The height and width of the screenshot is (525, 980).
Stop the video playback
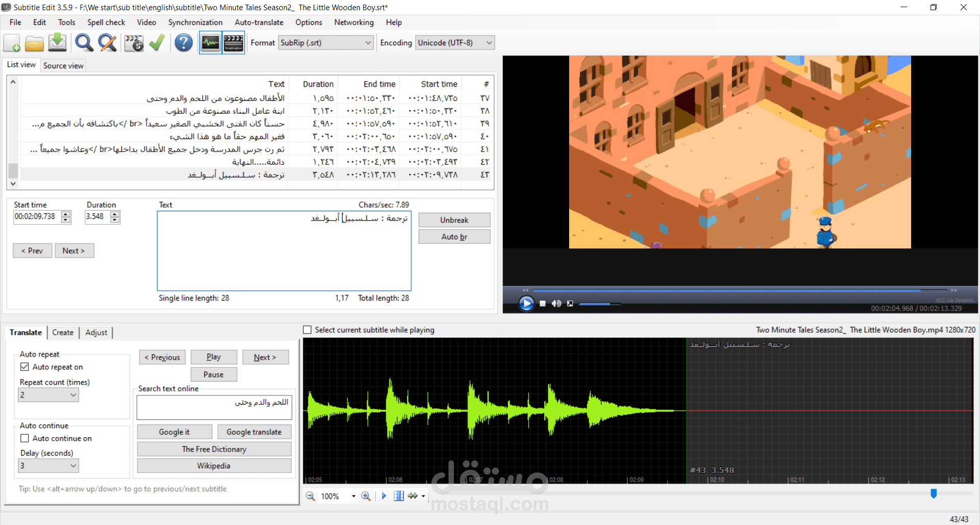(543, 304)
